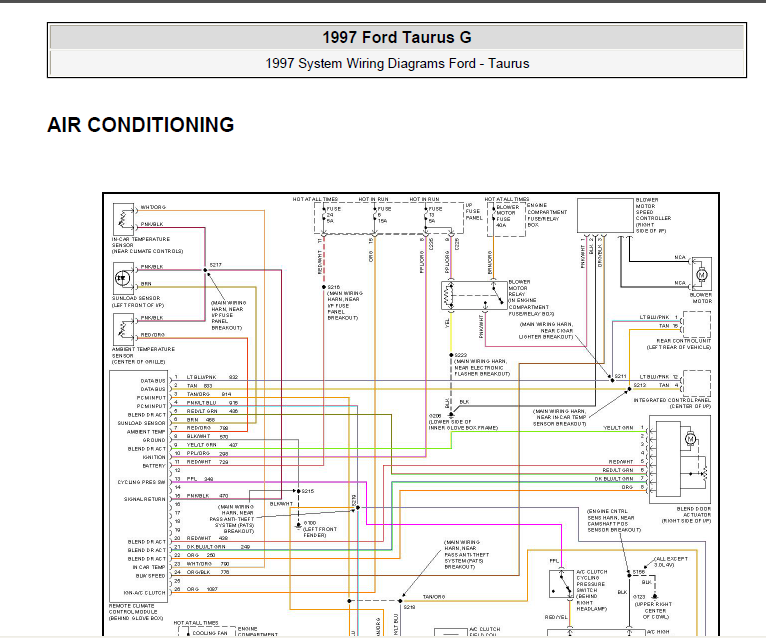Click the "BLW SPEED" pin label

coord(150,576)
